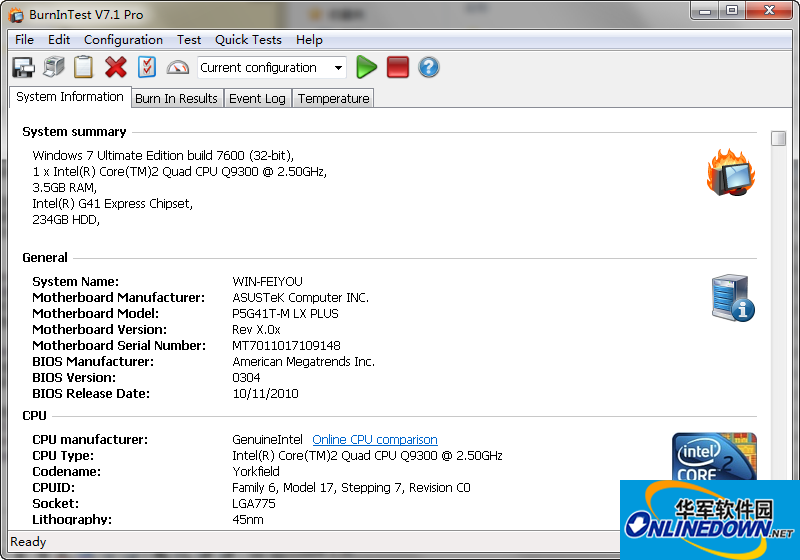Click the vertical scrollbar thumb
The width and height of the screenshot is (800, 560).
pyautogui.click(x=778, y=138)
